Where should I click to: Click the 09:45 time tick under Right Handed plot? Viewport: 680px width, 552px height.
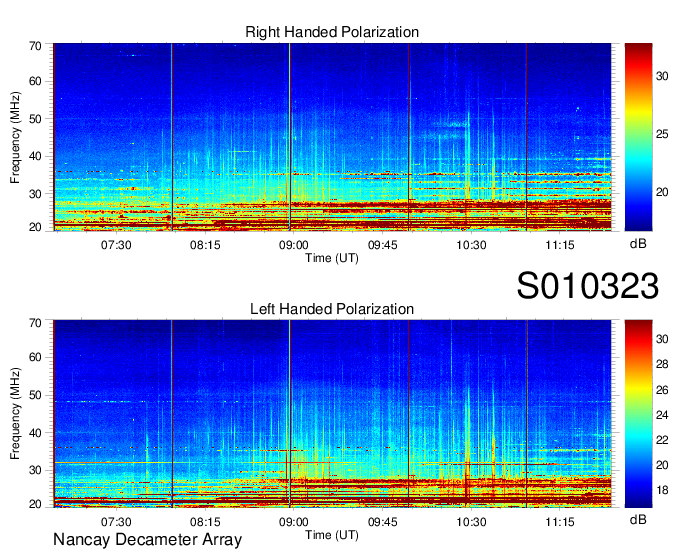coord(382,245)
